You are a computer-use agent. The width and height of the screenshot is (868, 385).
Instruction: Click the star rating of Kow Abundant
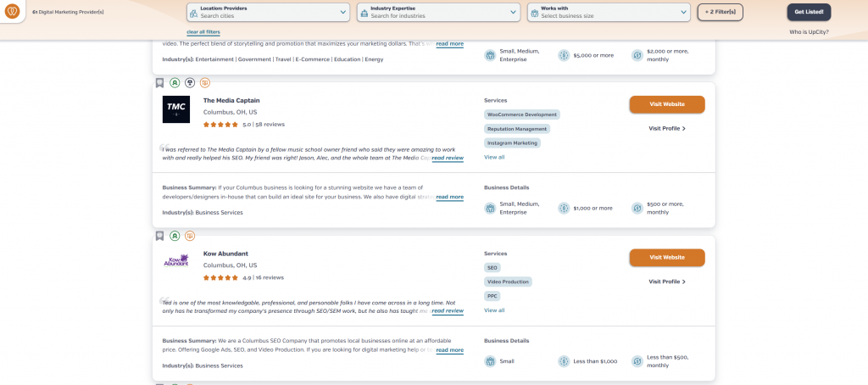pyautogui.click(x=221, y=277)
